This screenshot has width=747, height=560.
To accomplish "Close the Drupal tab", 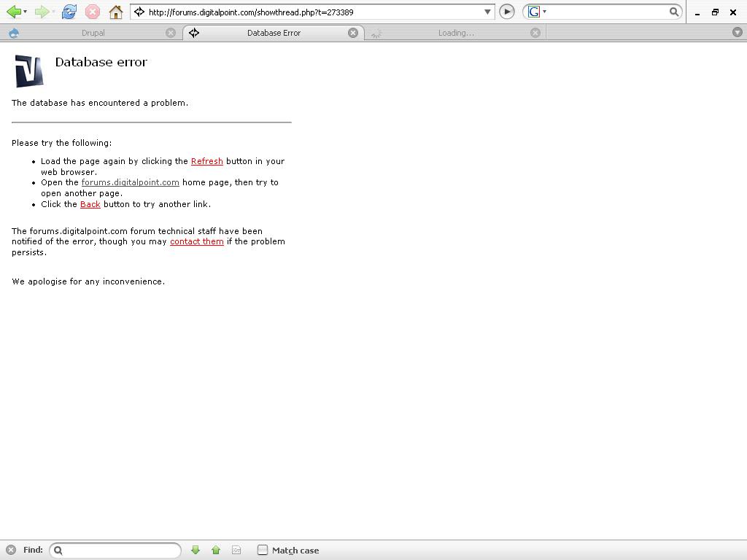I will click(171, 33).
